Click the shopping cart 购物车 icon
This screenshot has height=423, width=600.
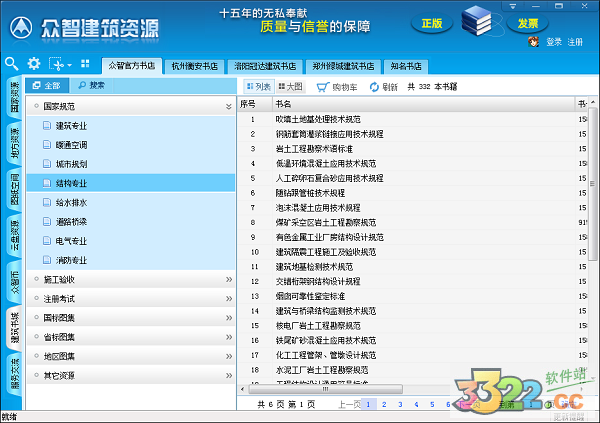coord(311,87)
